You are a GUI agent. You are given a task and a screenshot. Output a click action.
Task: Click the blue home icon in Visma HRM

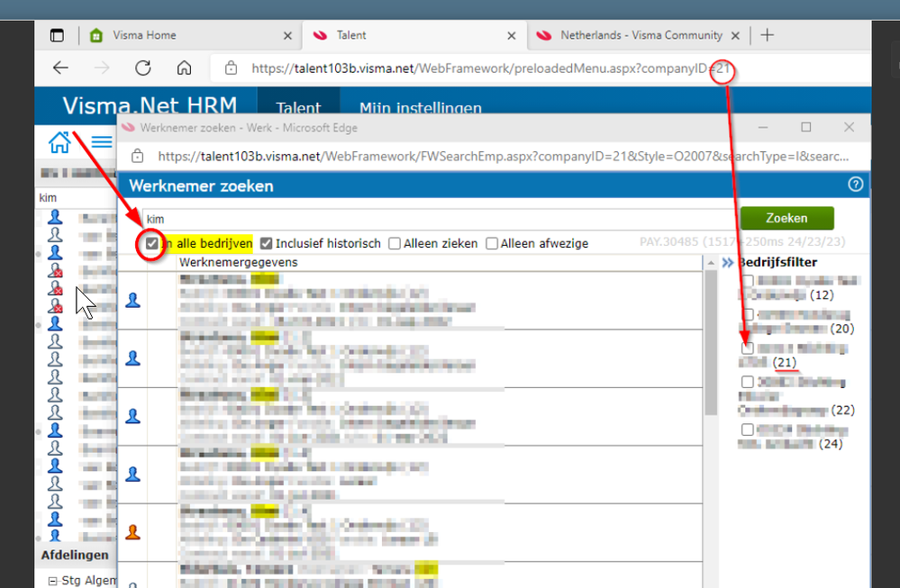coord(59,141)
